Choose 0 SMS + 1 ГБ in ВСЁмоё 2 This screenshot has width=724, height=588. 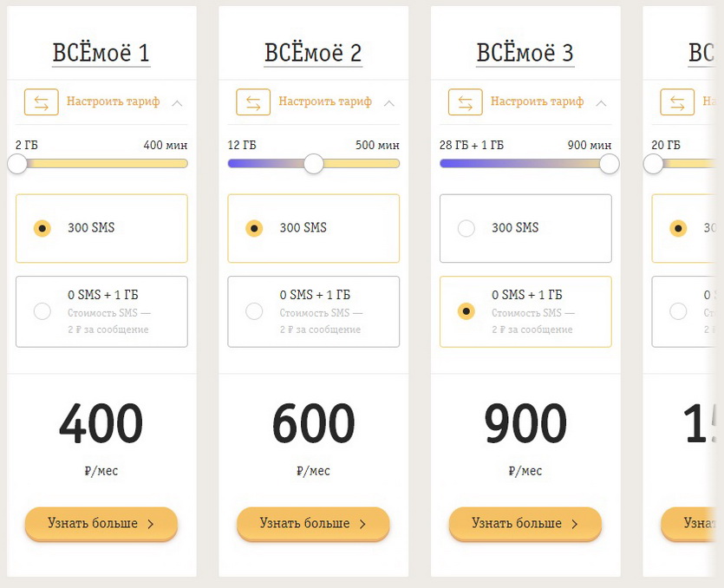(x=254, y=311)
